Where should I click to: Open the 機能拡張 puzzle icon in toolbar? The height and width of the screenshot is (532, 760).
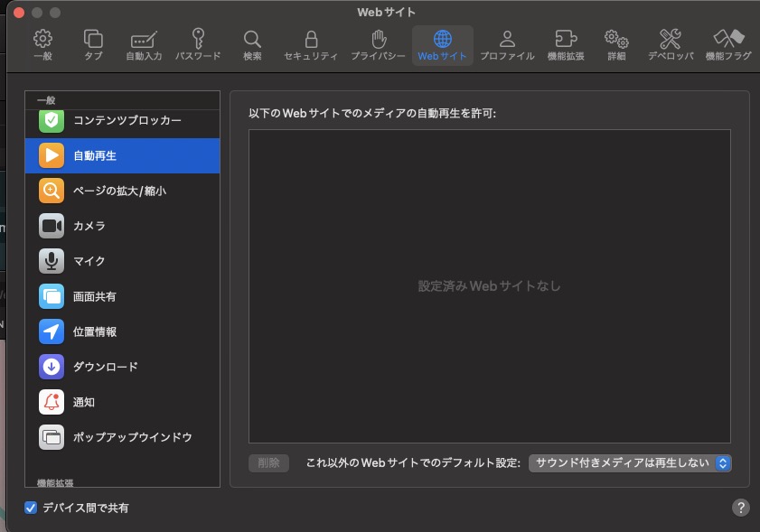tap(566, 39)
